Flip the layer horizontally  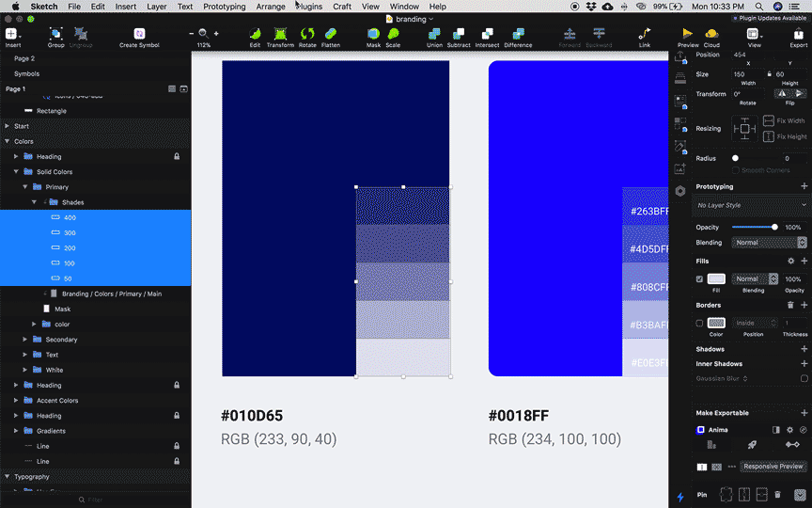pyautogui.click(x=782, y=94)
